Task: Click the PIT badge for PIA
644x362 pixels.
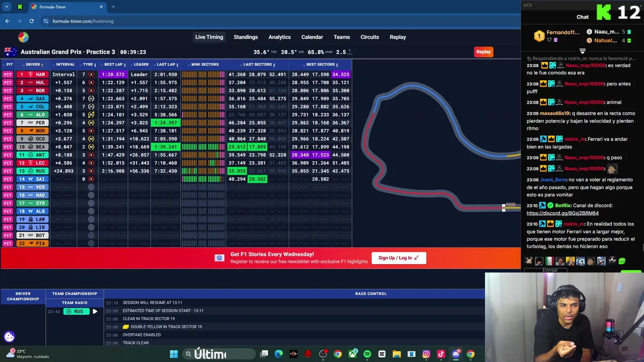Action: point(8,243)
